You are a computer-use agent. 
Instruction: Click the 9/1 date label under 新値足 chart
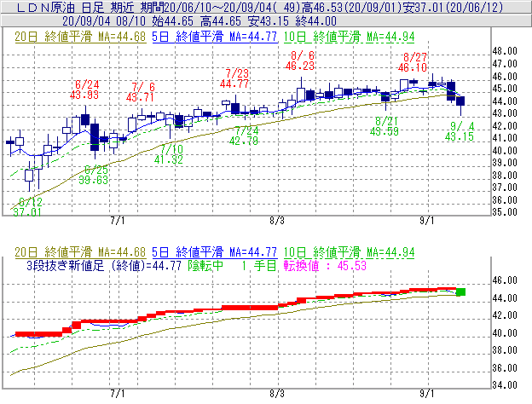(x=427, y=394)
